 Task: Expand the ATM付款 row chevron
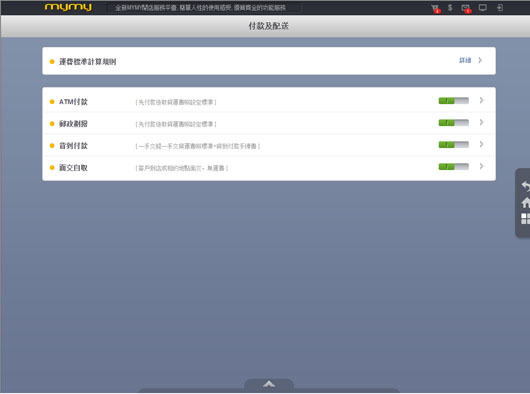point(481,100)
